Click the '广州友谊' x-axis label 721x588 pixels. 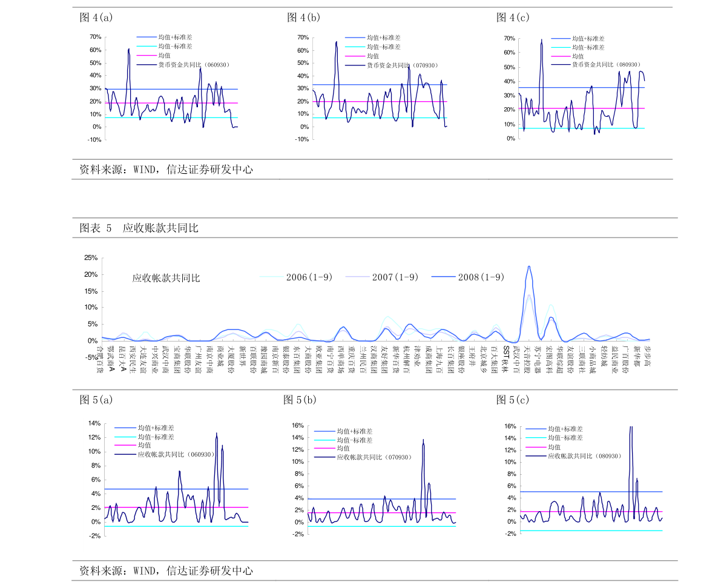[198, 360]
